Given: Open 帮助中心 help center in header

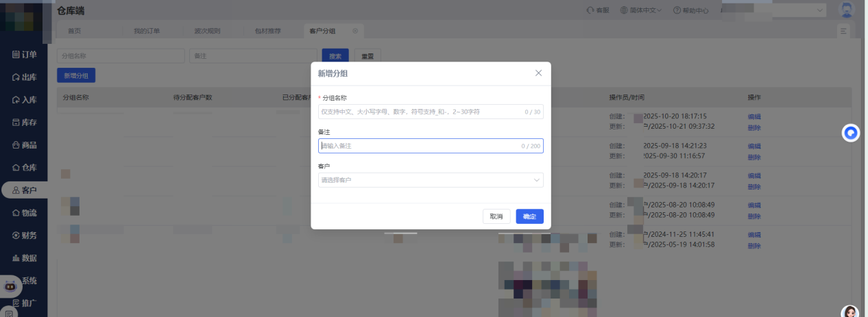Looking at the screenshot, I should click(691, 10).
